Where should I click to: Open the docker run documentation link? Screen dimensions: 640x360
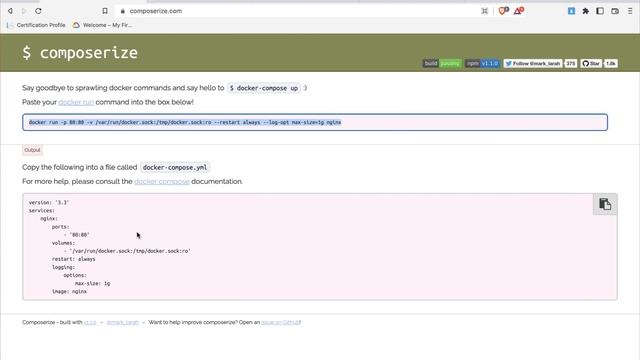[76, 102]
